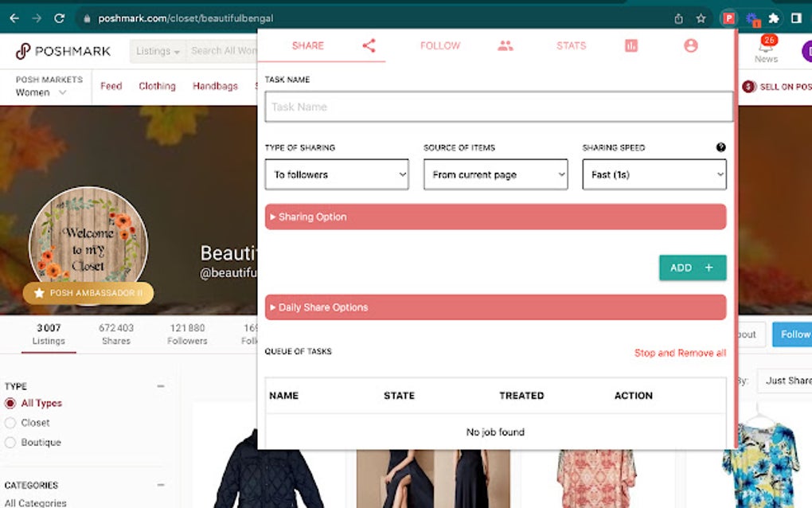
Task: Click Stop and Remove all
Action: click(x=680, y=354)
